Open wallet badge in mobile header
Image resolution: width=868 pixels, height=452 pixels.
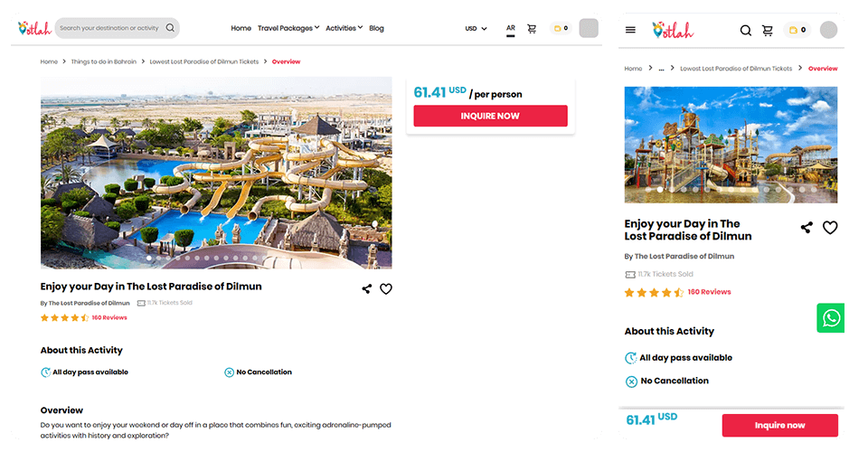797,30
